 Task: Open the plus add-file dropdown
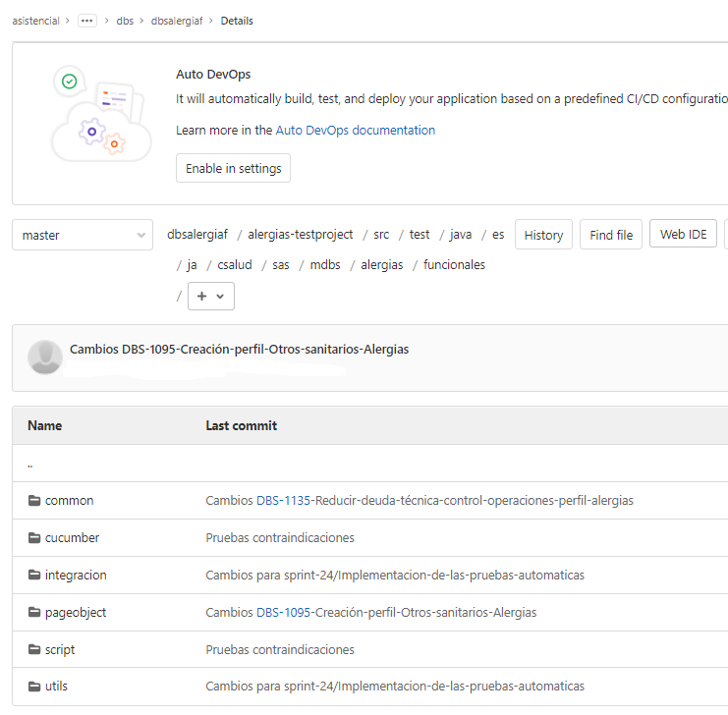[x=211, y=297]
